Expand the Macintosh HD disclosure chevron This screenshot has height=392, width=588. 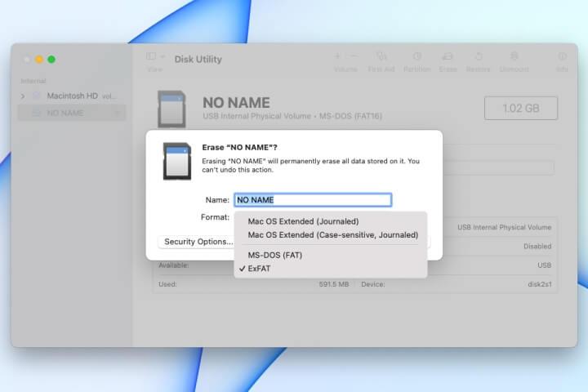[x=23, y=96]
